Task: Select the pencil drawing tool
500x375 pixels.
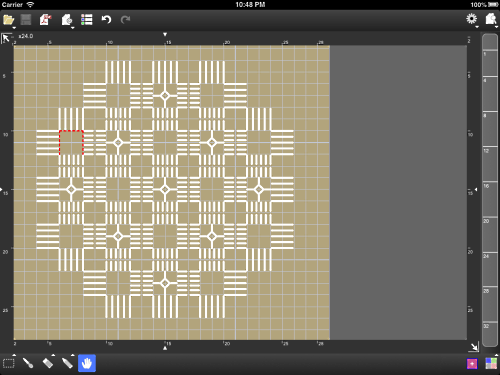Action: coord(67,363)
